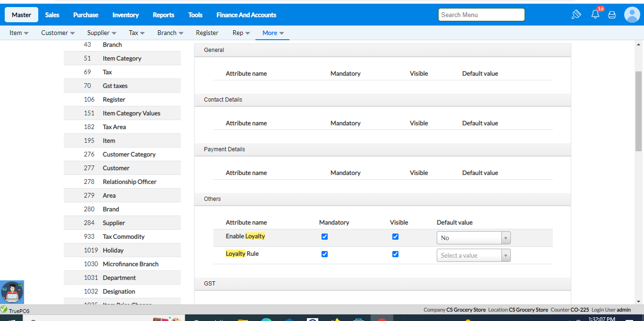Open the Tools menu

pyautogui.click(x=195, y=15)
